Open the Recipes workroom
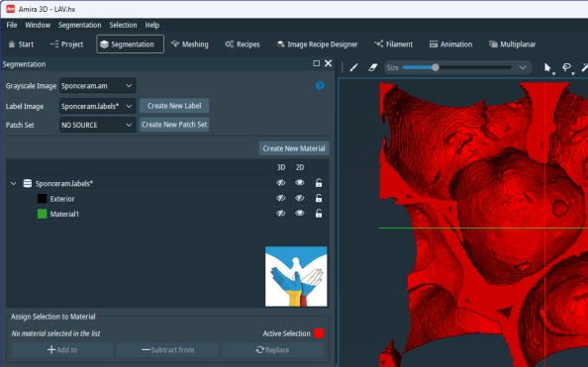This screenshot has height=367, width=588. point(243,45)
